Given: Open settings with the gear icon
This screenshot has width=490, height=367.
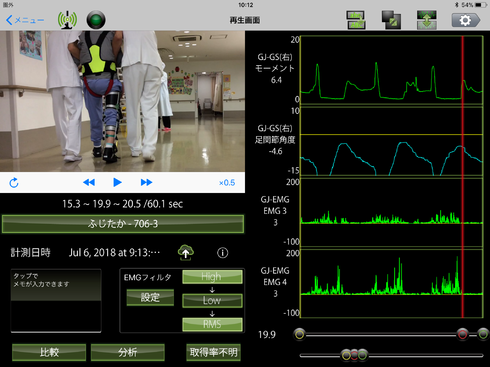Looking at the screenshot, I should pos(466,20).
